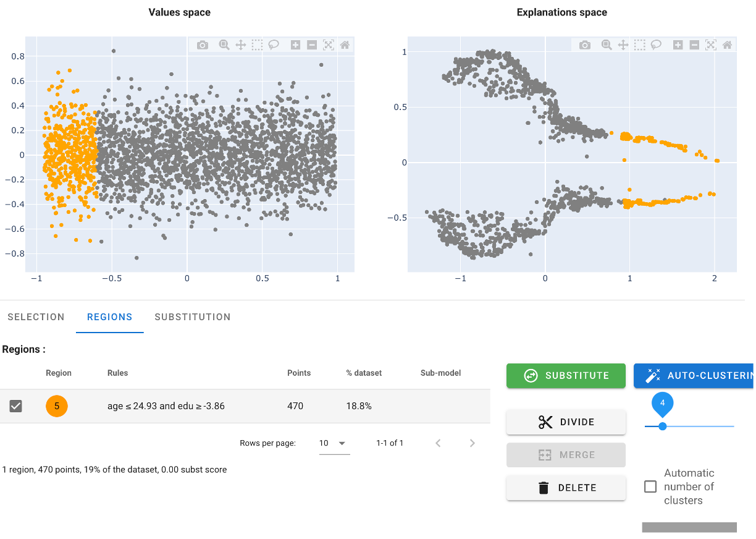Uncheck the region 5 row checkbox
The image size is (756, 539).
16,406
